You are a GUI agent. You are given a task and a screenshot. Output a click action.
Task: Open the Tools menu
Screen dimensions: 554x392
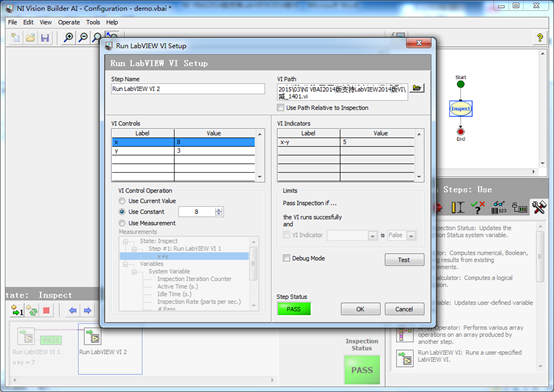point(93,22)
